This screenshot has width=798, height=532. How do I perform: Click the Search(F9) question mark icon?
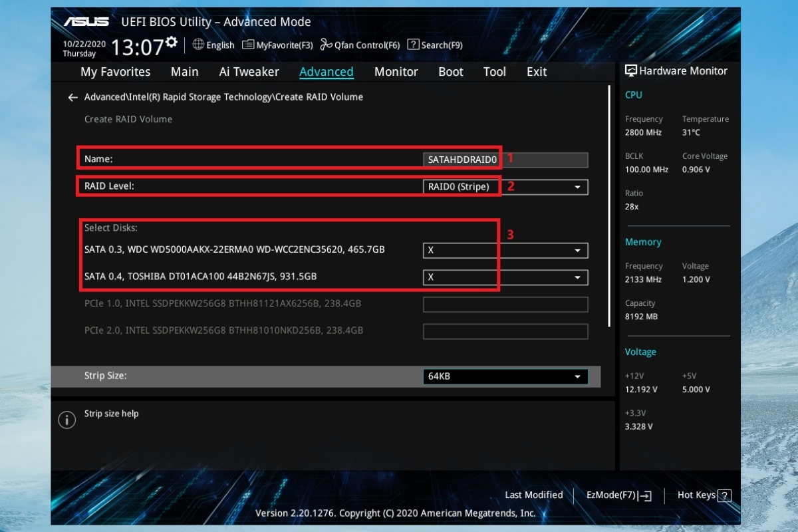413,45
